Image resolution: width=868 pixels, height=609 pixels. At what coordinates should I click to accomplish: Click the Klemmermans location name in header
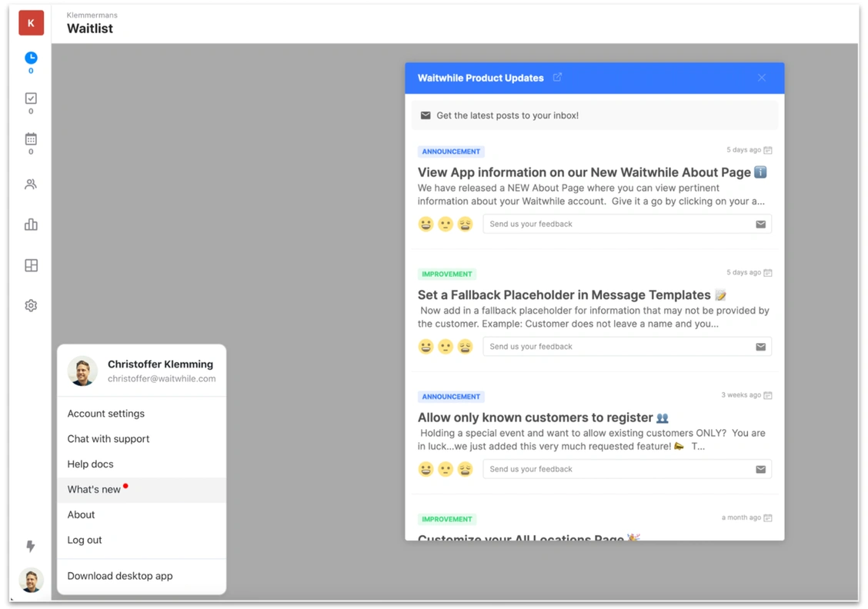point(92,15)
